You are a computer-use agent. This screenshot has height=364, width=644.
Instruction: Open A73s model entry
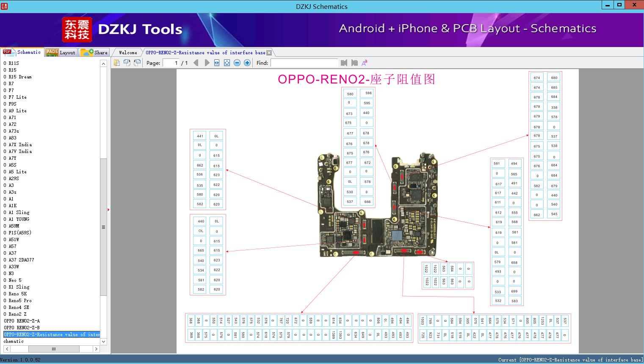pos(11,131)
